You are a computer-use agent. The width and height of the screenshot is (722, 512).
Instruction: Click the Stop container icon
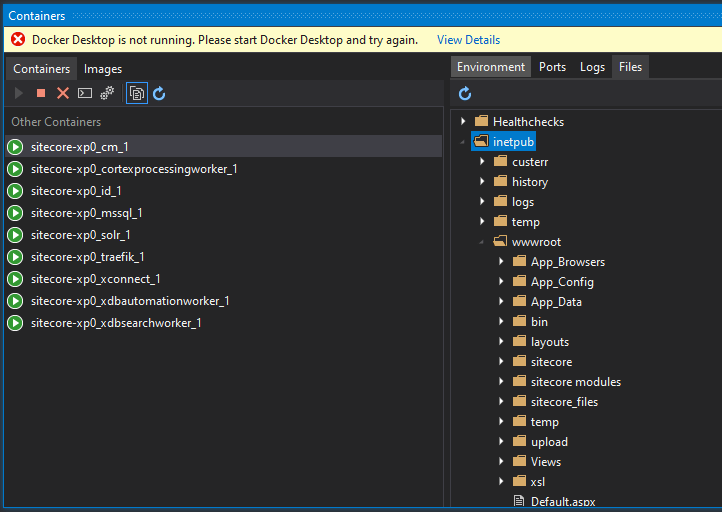41,93
